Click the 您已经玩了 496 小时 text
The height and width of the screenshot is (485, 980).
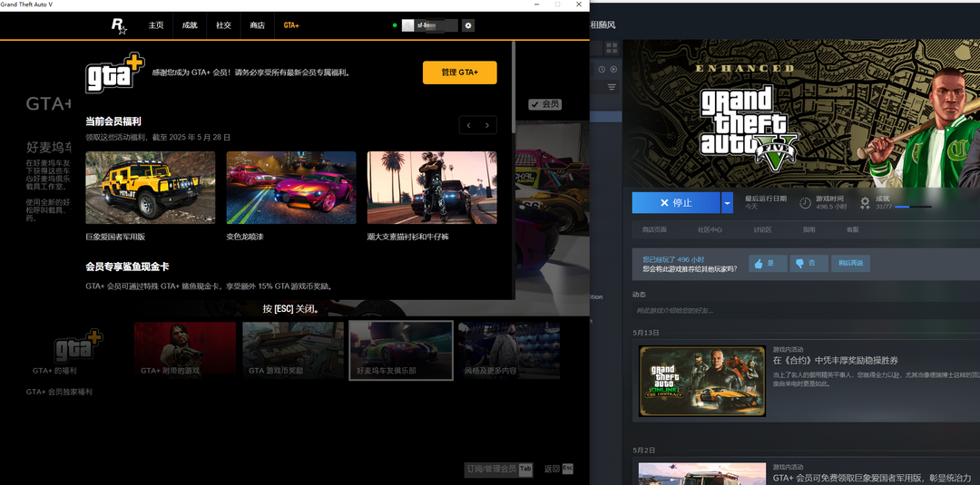click(x=673, y=259)
